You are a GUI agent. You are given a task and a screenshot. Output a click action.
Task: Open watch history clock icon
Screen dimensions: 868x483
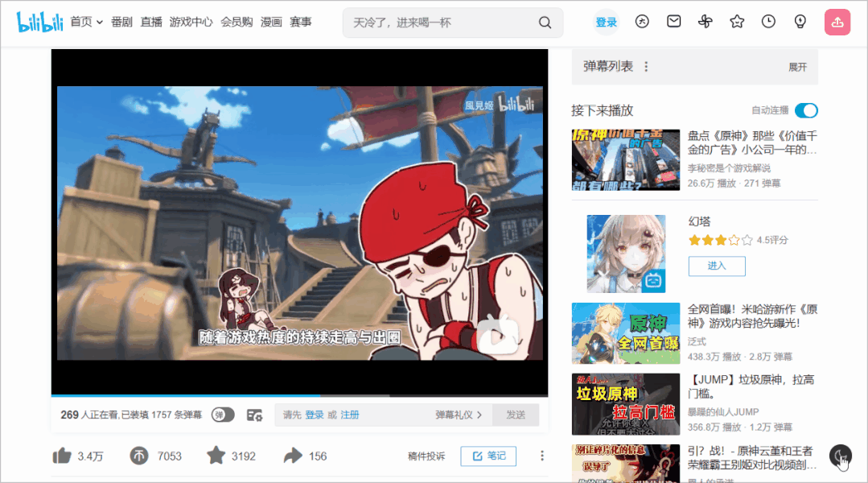pyautogui.click(x=768, y=22)
